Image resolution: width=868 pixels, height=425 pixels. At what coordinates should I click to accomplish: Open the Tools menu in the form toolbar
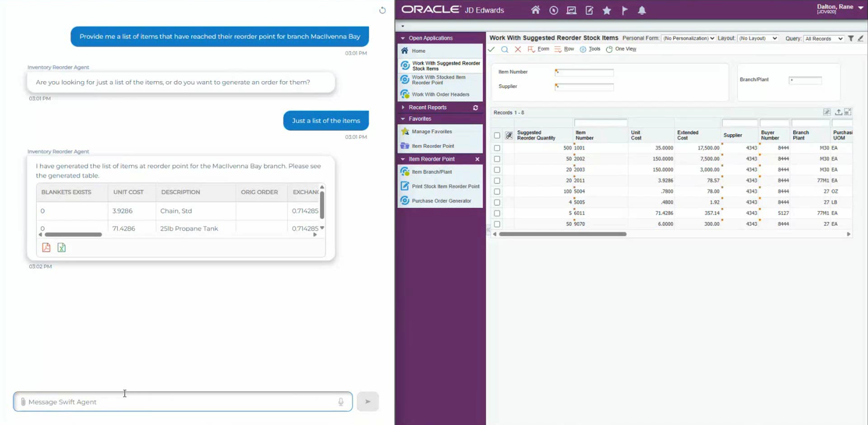point(594,49)
